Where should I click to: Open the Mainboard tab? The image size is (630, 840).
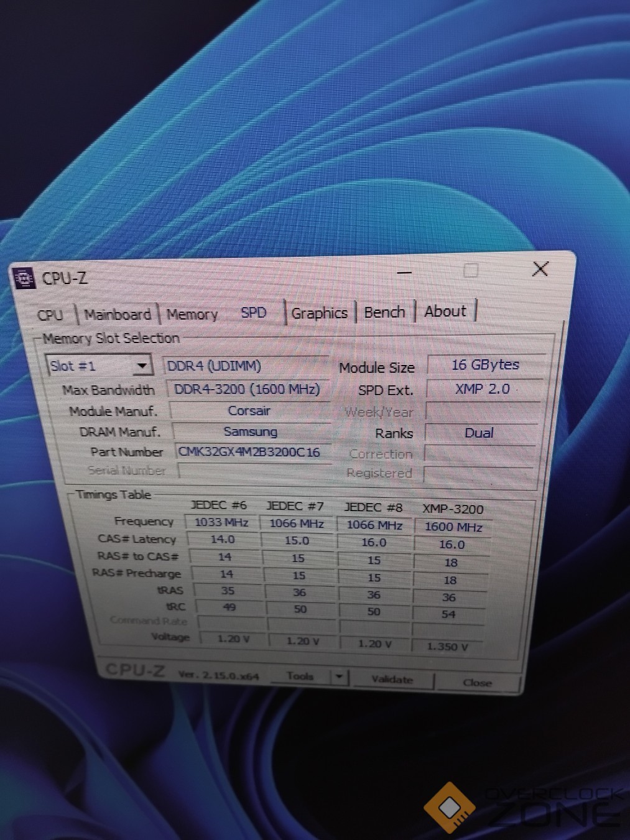tap(118, 315)
